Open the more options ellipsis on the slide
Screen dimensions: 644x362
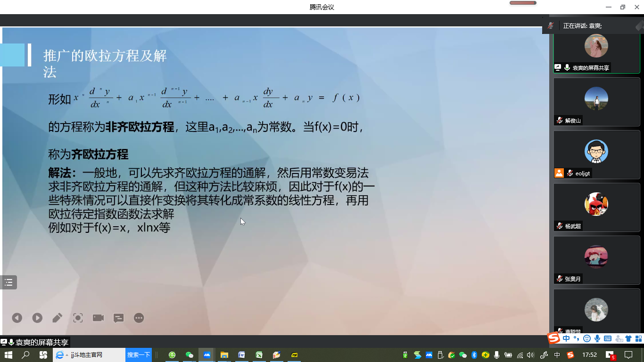(139, 318)
